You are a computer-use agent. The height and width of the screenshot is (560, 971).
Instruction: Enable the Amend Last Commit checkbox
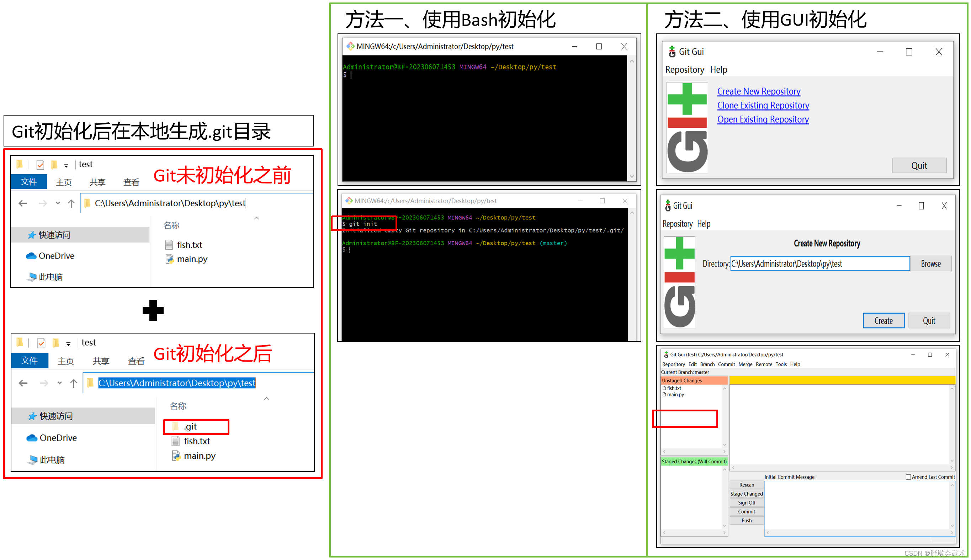click(x=909, y=476)
